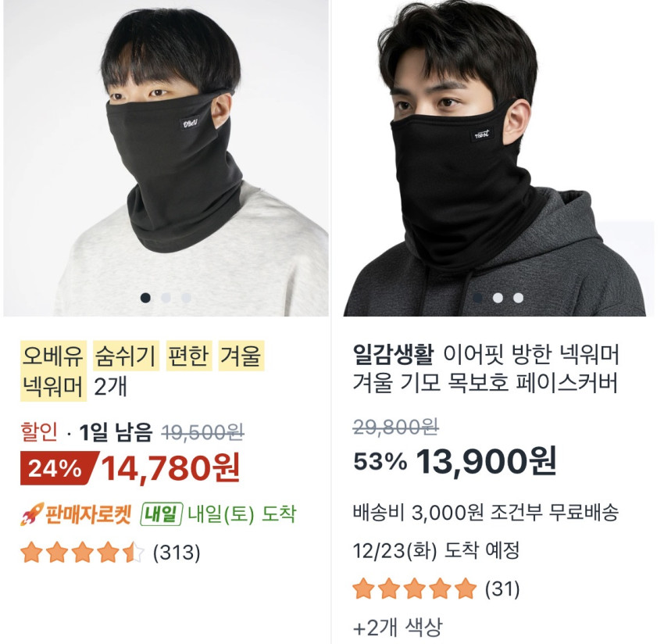This screenshot has width=664, height=644.
Task: View the 313 reviews count
Action: coord(177,553)
